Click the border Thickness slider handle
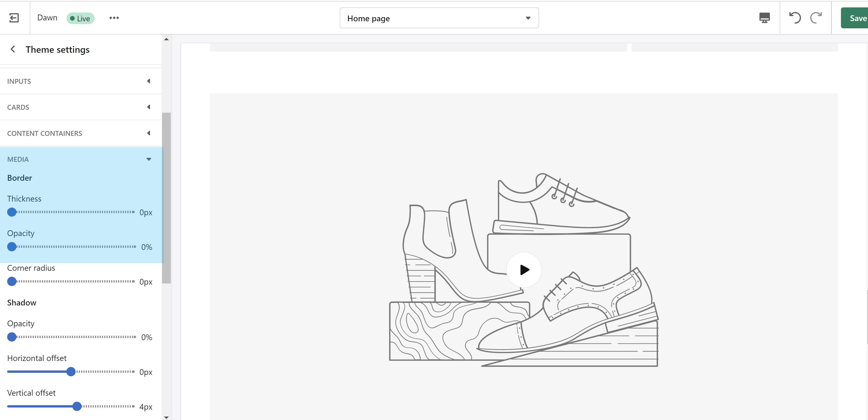This screenshot has width=868, height=420. pyautogui.click(x=12, y=212)
